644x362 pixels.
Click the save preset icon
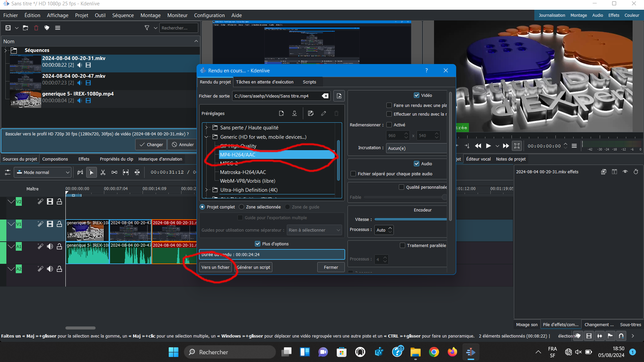[311, 113]
